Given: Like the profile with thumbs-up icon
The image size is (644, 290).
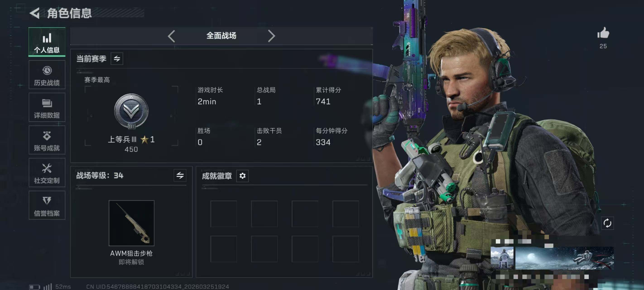Looking at the screenshot, I should point(603,33).
